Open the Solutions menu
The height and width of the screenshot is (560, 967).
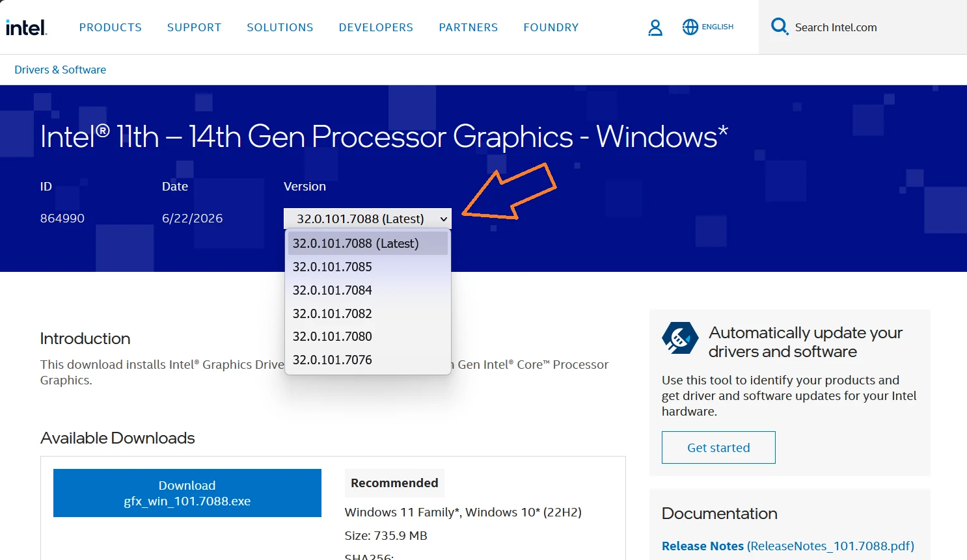[280, 27]
